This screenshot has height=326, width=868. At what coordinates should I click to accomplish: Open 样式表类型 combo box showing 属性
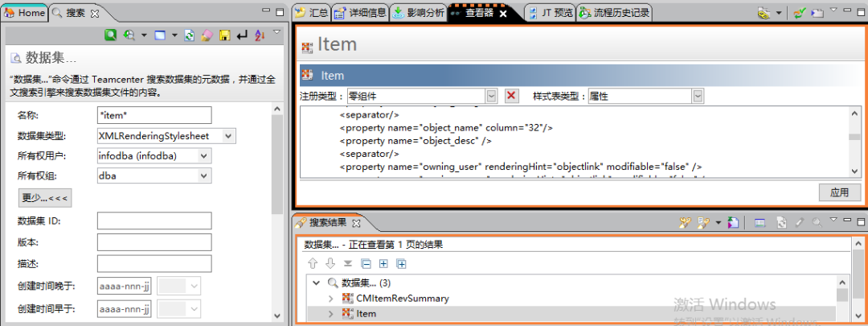[646, 96]
